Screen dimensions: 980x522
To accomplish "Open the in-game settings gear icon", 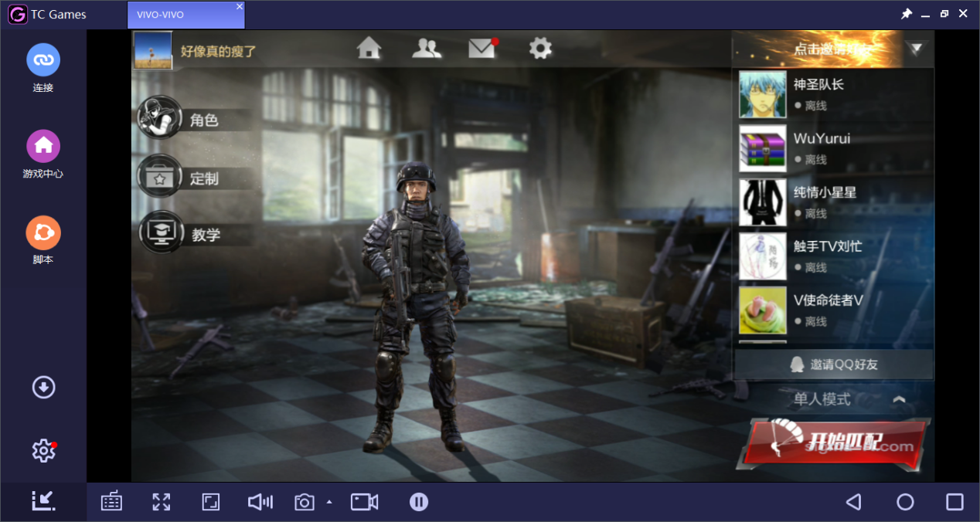I will click(540, 48).
